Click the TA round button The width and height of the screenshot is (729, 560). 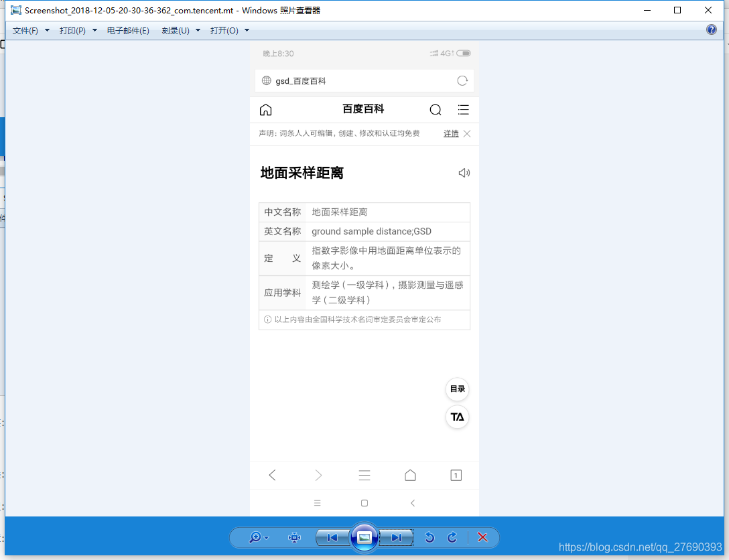[x=457, y=417]
